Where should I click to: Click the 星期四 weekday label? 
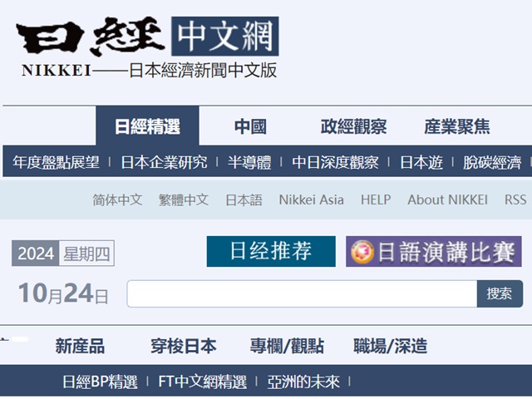86,254
